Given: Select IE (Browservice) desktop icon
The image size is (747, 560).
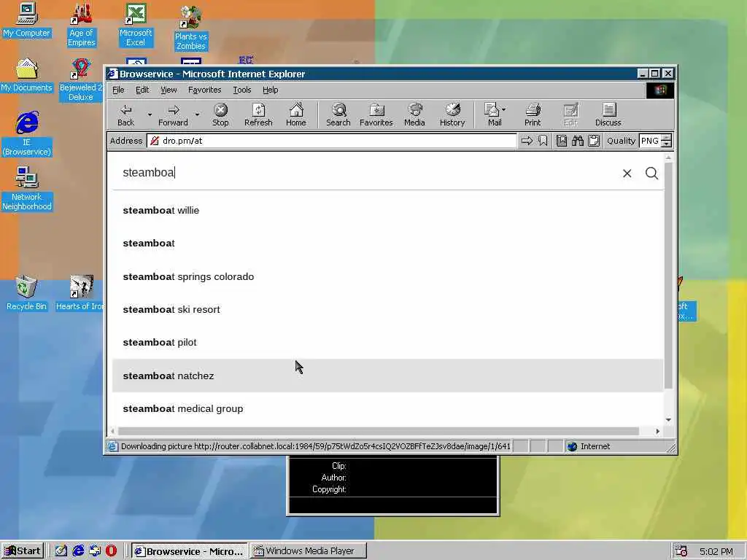Looking at the screenshot, I should tap(27, 134).
